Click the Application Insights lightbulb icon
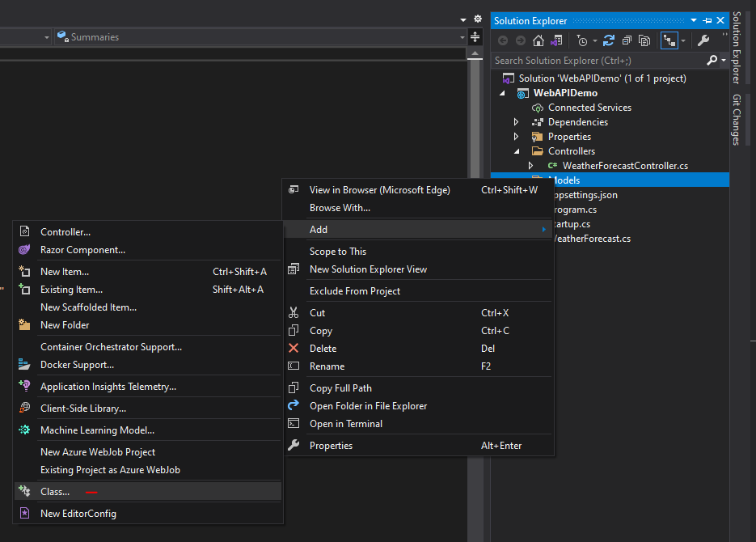The width and height of the screenshot is (756, 542). [24, 386]
